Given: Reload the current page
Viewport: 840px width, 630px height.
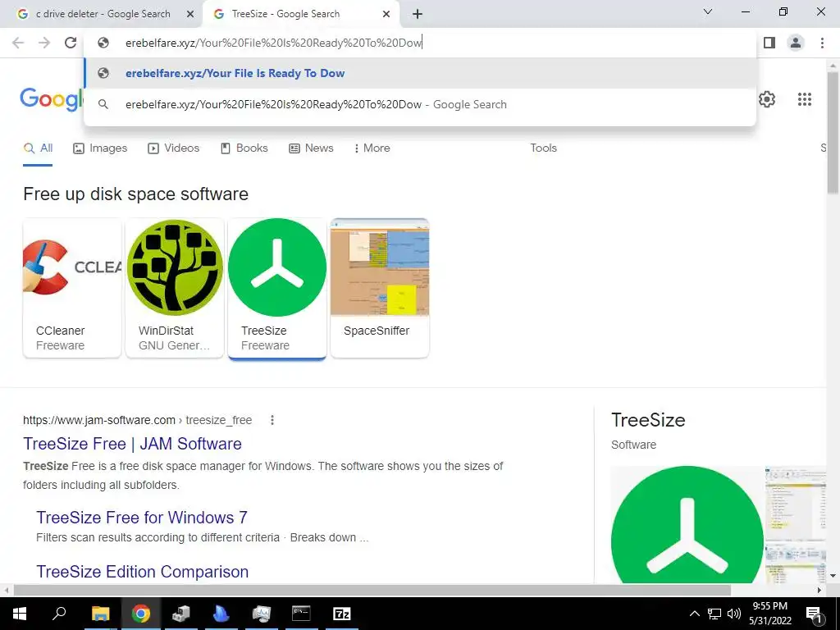Looking at the screenshot, I should 71,43.
